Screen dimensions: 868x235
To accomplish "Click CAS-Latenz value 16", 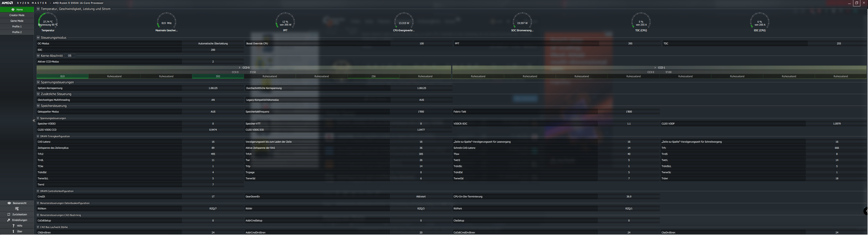I will coord(213,142).
